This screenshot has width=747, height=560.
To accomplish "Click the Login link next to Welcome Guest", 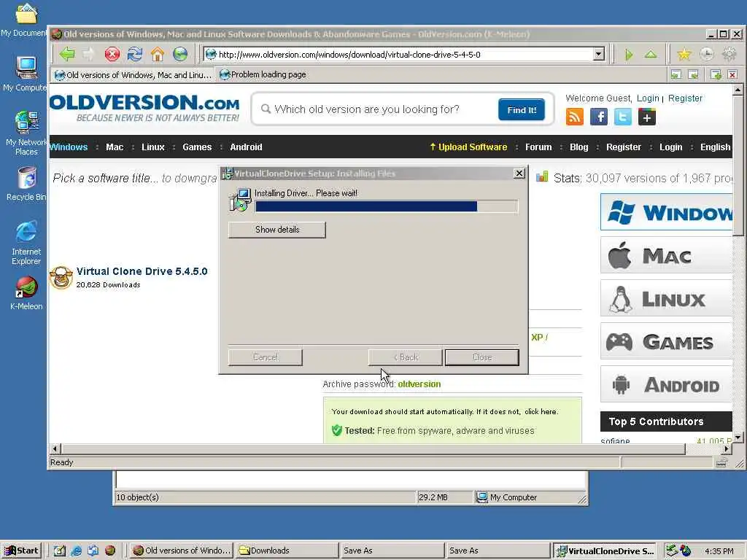I will point(648,98).
